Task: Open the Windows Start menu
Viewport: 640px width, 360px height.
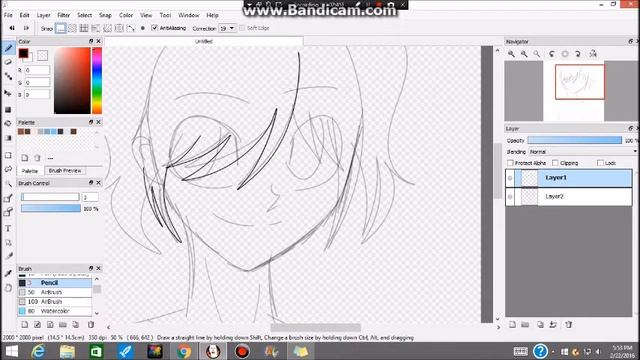Action: (x=11, y=351)
